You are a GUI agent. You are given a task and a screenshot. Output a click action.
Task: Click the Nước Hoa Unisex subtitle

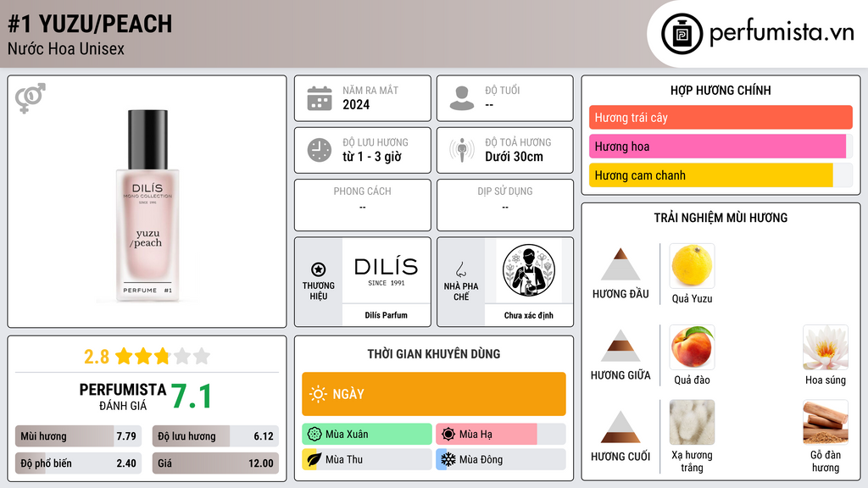point(66,48)
